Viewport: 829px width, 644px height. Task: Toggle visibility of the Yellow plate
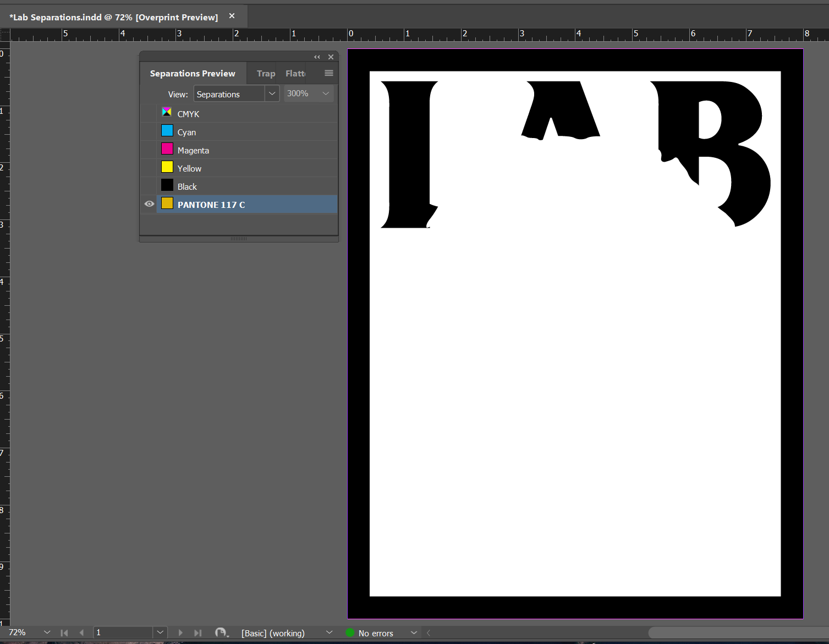click(x=149, y=168)
